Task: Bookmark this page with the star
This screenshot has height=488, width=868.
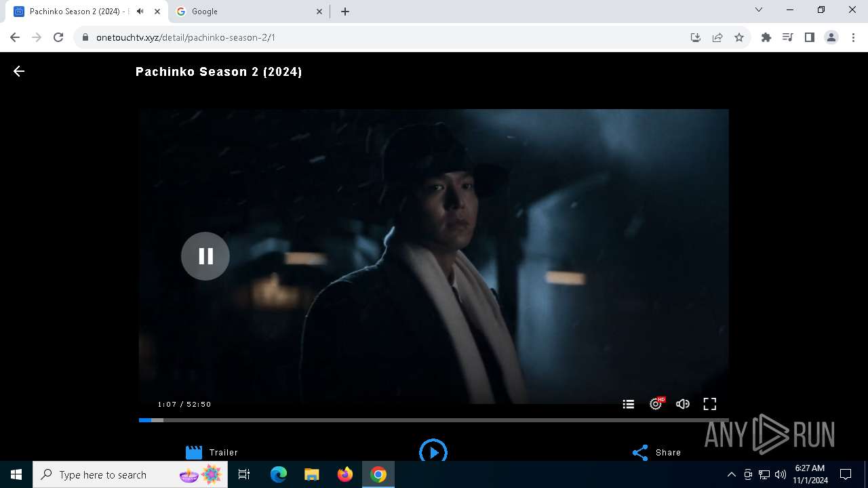Action: [739, 37]
